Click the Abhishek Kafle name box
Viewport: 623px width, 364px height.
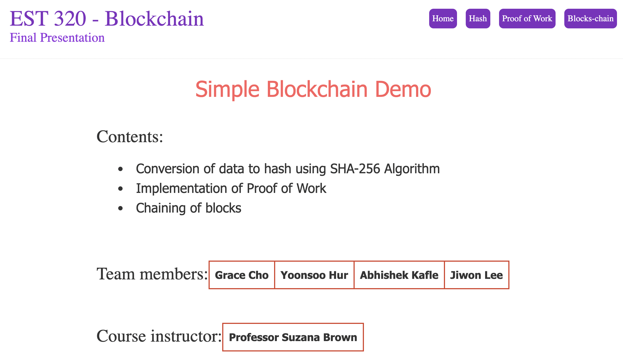point(399,275)
